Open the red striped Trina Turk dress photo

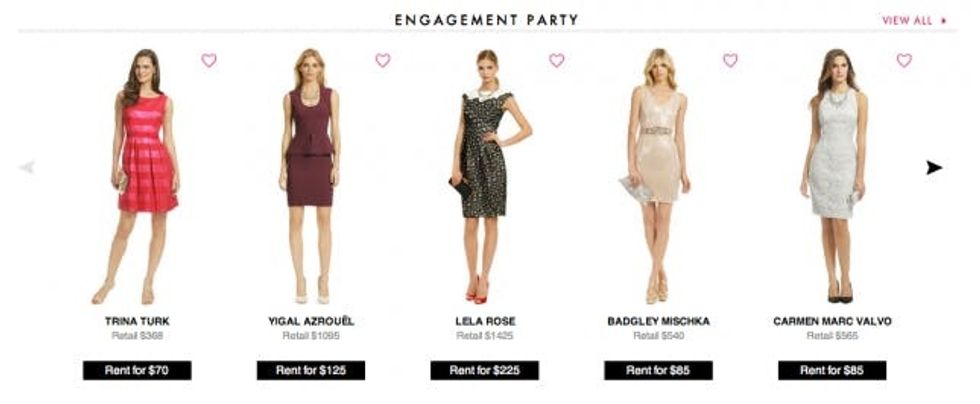click(137, 176)
